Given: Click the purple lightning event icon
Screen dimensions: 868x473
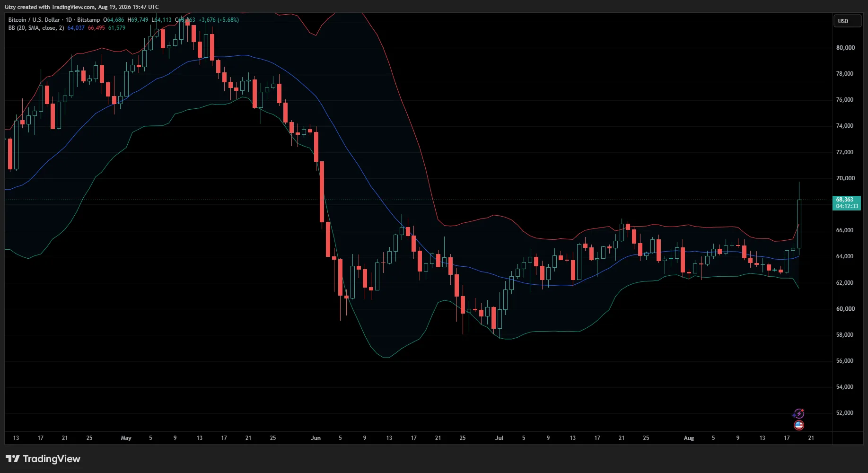Looking at the screenshot, I should point(798,414).
